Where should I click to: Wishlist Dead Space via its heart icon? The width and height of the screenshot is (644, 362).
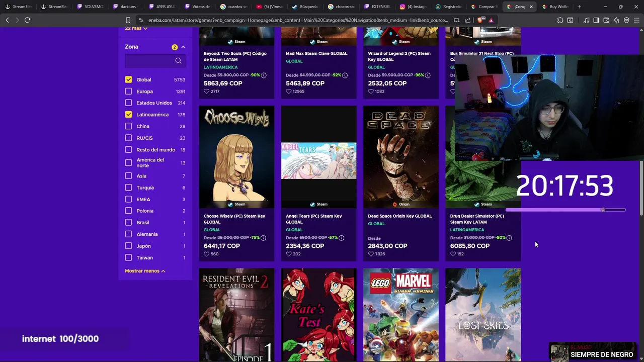coord(371,254)
